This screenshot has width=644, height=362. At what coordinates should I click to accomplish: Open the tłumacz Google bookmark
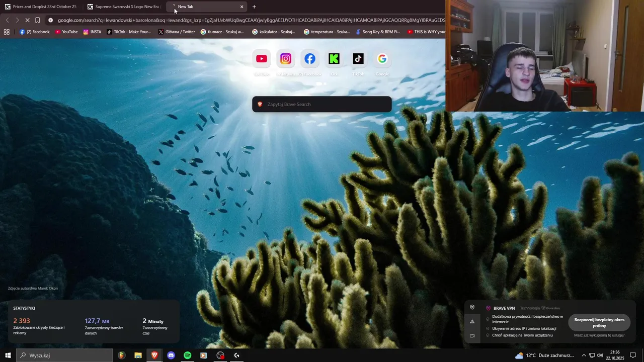click(x=222, y=32)
